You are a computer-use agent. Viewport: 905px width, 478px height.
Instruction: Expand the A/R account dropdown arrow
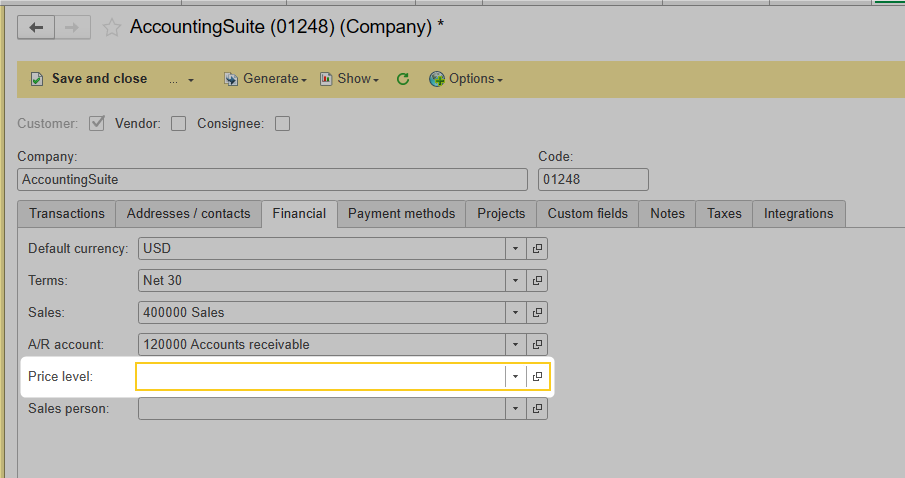coord(515,345)
